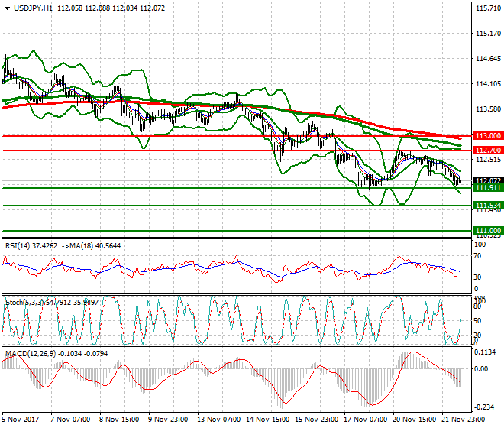Click the RSI(14) 37.4262 indicator label
The image size is (504, 428).
coord(31,246)
